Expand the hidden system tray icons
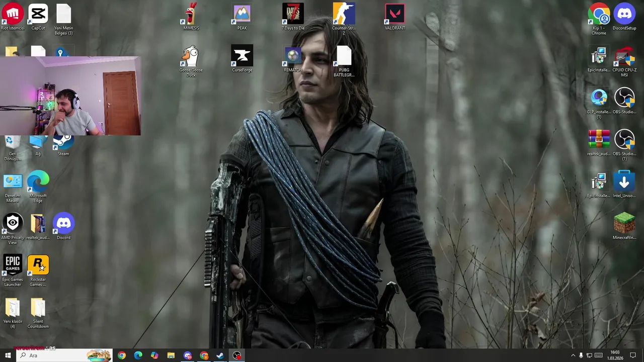The height and width of the screenshot is (362, 644). pyautogui.click(x=573, y=355)
